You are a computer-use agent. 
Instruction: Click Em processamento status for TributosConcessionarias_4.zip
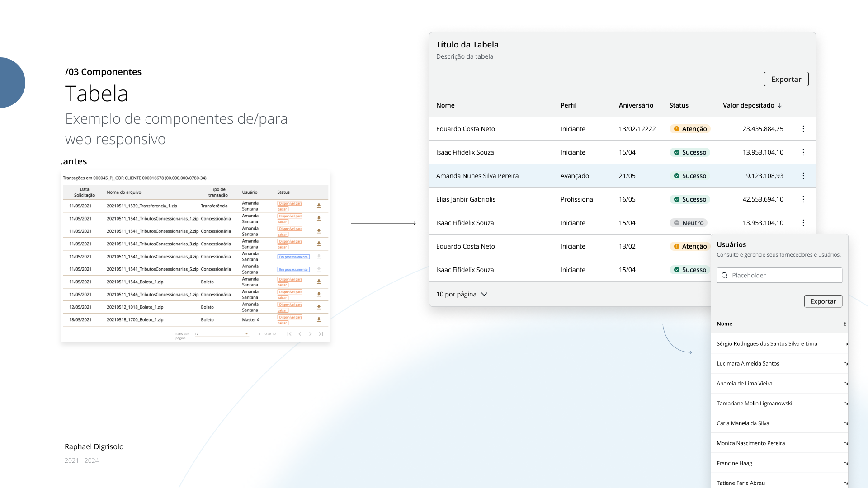[293, 257]
